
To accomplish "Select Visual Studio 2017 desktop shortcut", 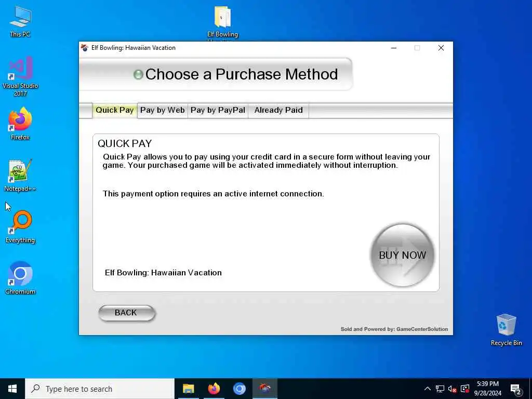I will coord(20,76).
